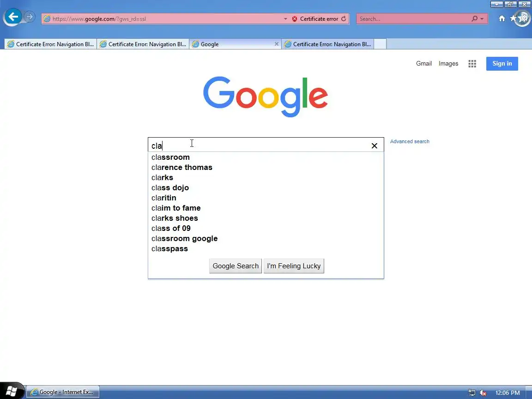
Task: Select suggestion 'clarks shoes'
Action: [x=266, y=218]
